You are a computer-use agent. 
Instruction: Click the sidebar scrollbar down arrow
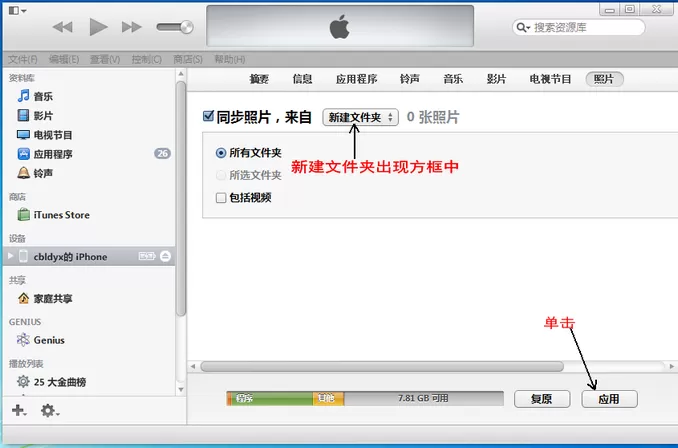(x=181, y=389)
